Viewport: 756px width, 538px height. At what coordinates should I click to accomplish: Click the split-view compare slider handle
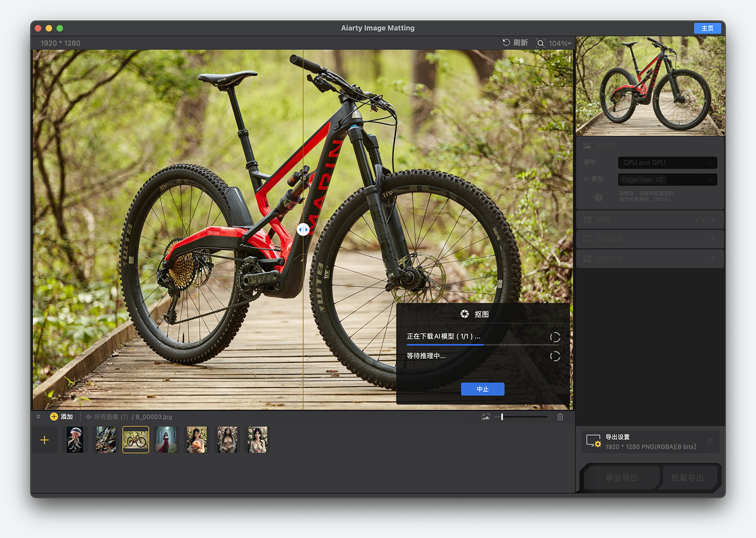click(x=303, y=229)
